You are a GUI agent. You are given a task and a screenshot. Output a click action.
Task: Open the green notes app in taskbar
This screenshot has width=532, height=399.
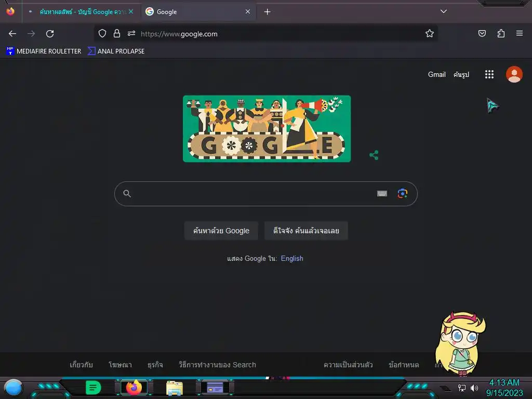[x=93, y=388]
